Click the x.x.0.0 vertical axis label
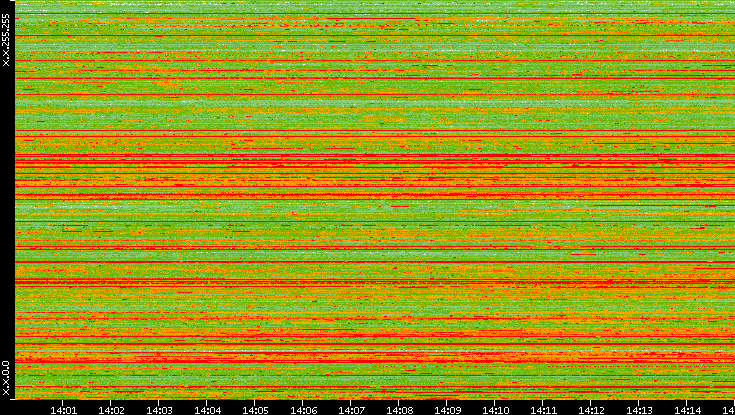This screenshot has width=735, height=415. tap(6, 378)
